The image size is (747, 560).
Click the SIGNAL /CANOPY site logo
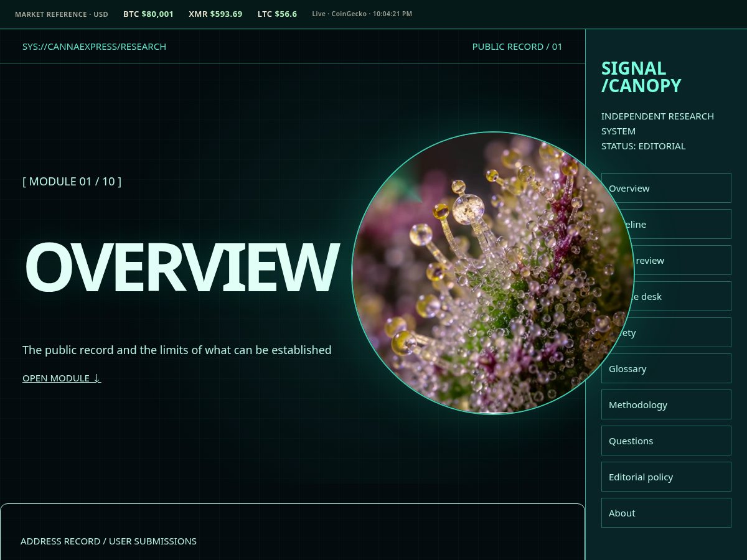click(641, 77)
